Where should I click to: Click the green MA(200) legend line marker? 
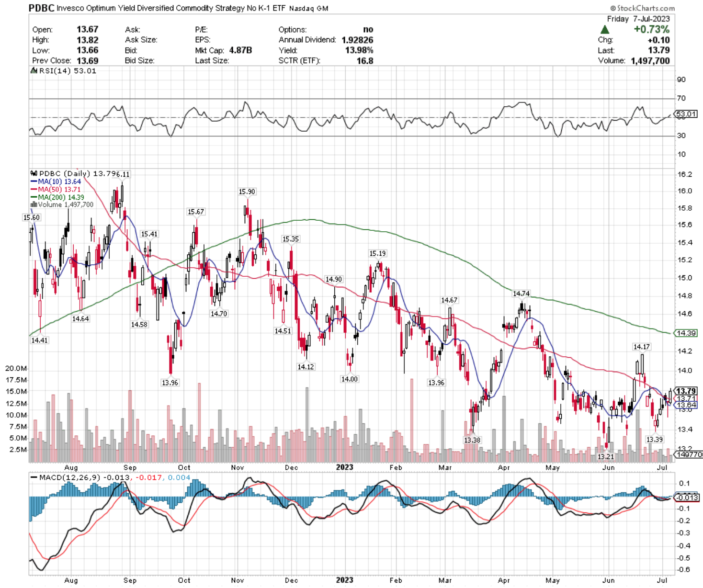34,197
